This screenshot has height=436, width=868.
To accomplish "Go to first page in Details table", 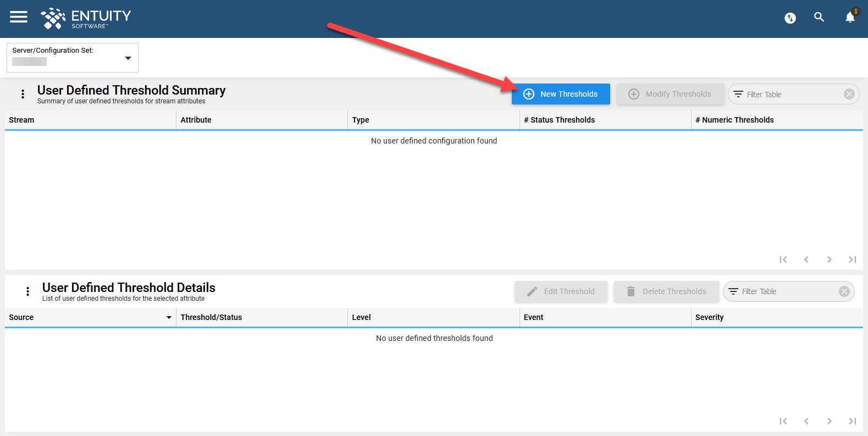I will (x=783, y=421).
